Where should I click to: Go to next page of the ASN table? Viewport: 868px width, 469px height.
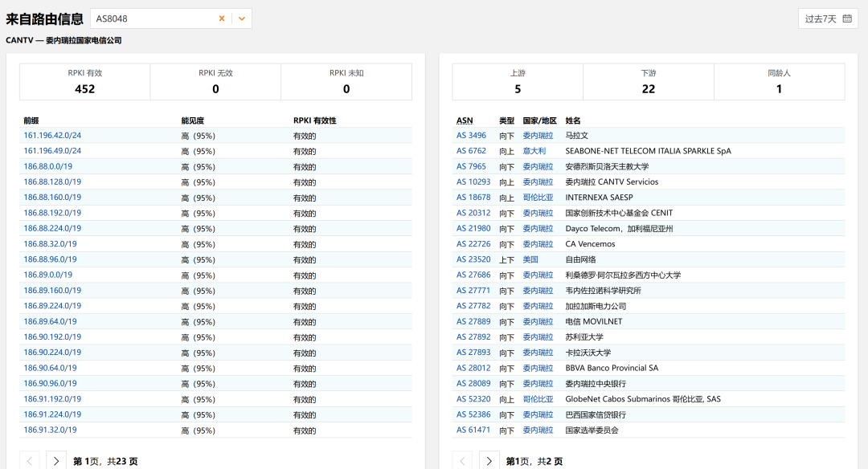coord(489,461)
